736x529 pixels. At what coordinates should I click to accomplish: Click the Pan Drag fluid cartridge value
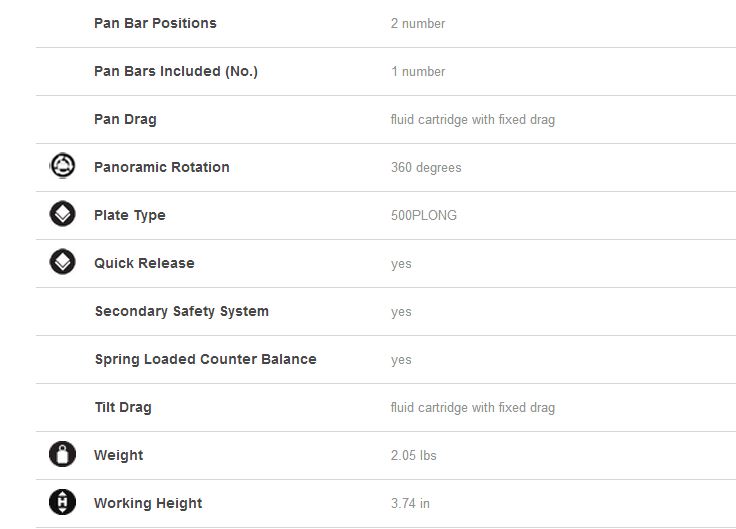[473, 120]
